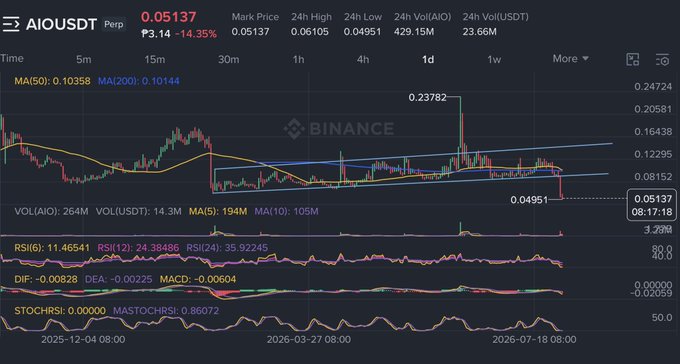Click the RSI(24): 35.92245 label
Image resolution: width=680 pixels, height=364 pixels.
(x=227, y=248)
